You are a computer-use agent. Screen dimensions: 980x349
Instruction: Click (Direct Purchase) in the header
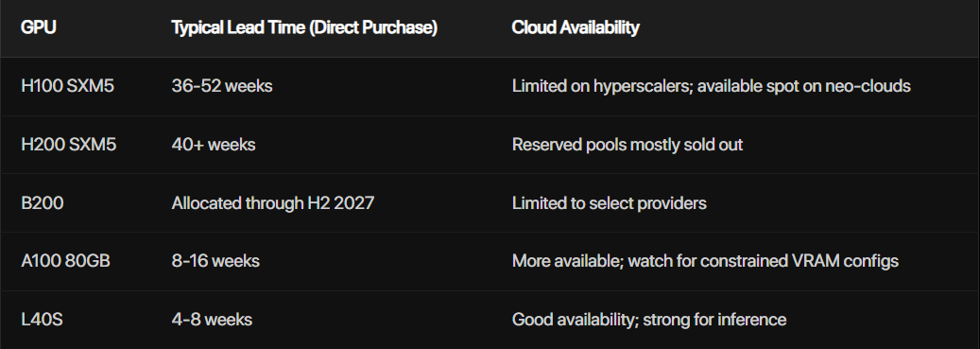pyautogui.click(x=373, y=27)
